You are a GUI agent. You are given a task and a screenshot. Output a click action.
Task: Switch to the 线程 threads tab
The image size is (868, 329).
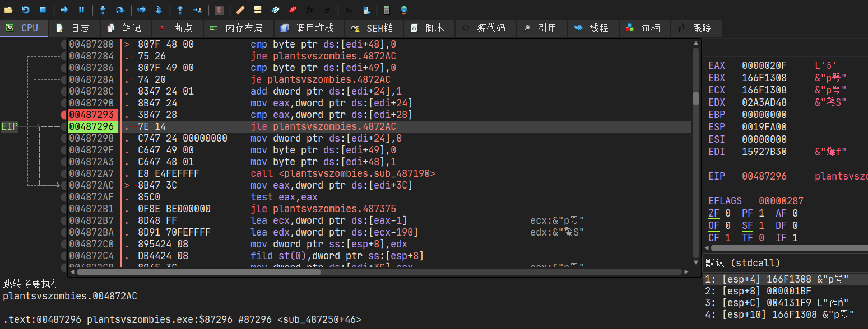[592, 28]
